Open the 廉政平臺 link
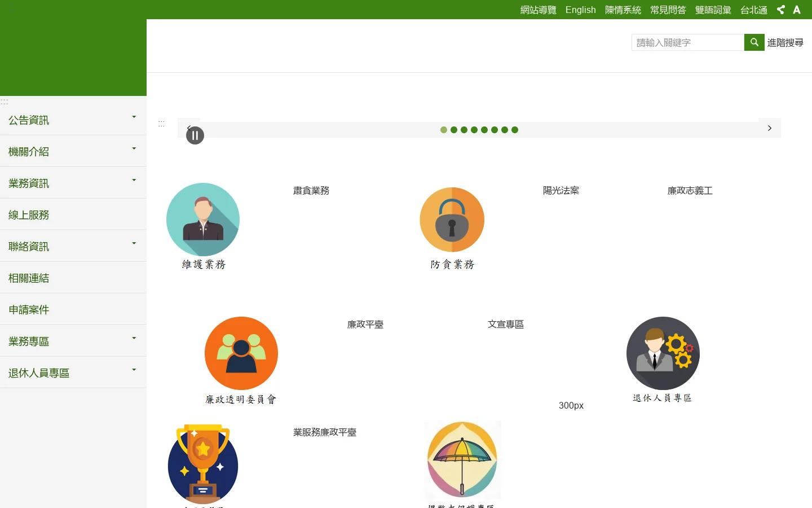 tap(365, 325)
